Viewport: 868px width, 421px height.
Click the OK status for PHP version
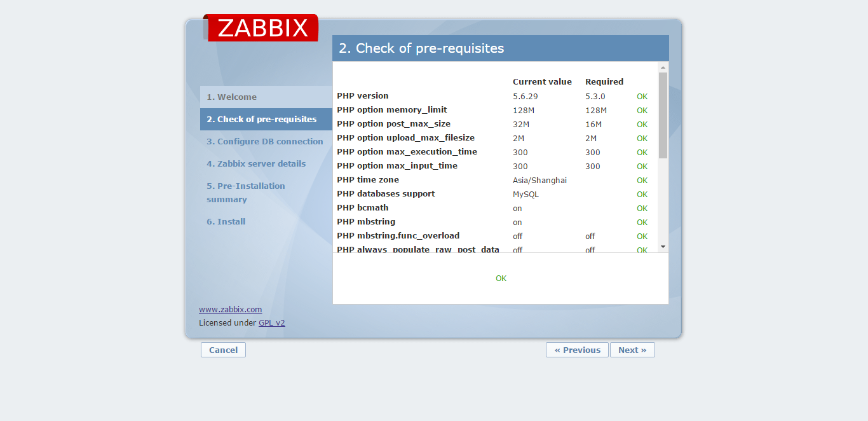[642, 96]
